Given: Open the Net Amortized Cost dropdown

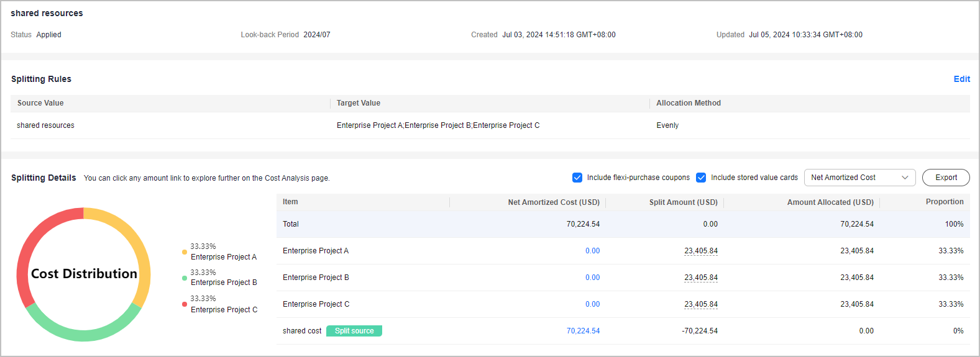Looking at the screenshot, I should tap(859, 178).
